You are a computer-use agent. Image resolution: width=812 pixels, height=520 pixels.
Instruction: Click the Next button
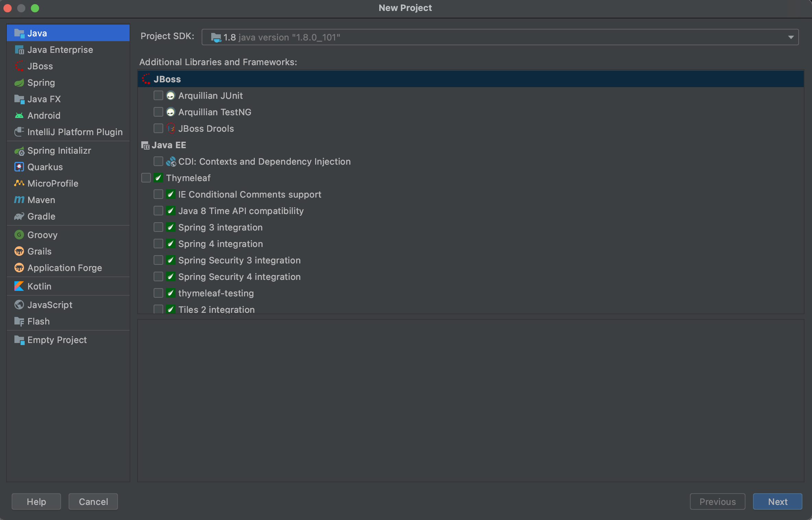(x=777, y=501)
